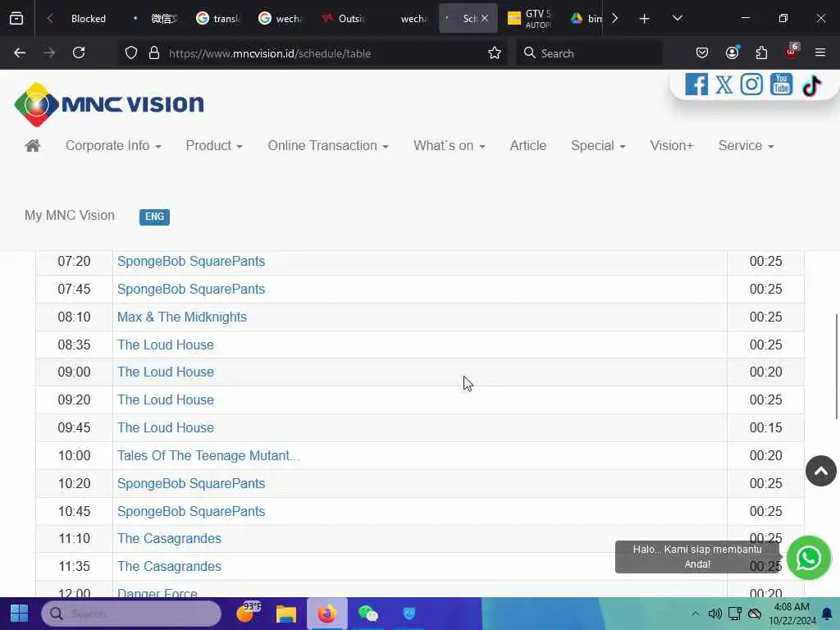Expand the Product dropdown menu
Viewport: 840px width, 630px height.
pyautogui.click(x=214, y=146)
